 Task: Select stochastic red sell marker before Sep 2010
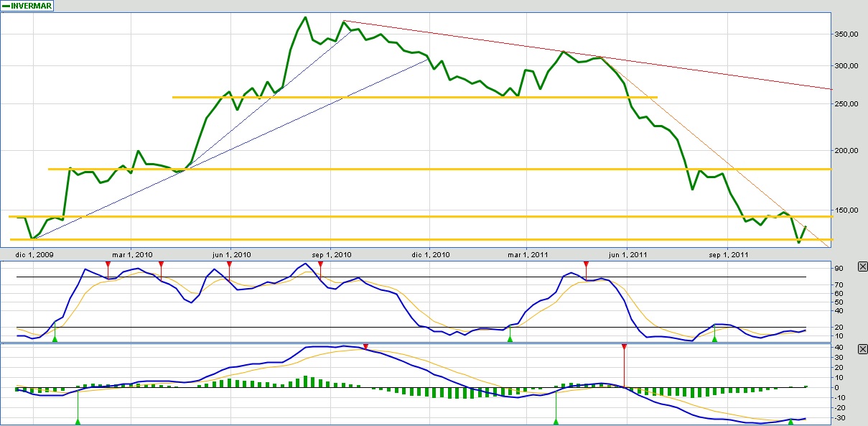(x=320, y=264)
